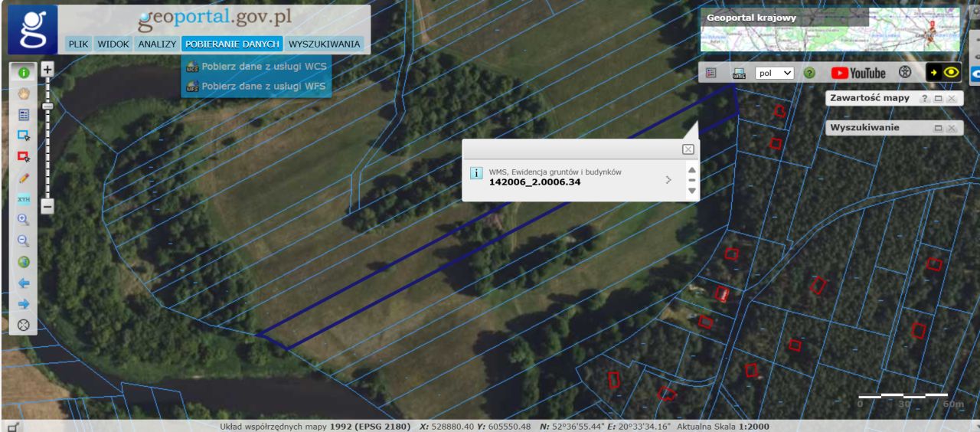Open the YouTube link

point(858,73)
